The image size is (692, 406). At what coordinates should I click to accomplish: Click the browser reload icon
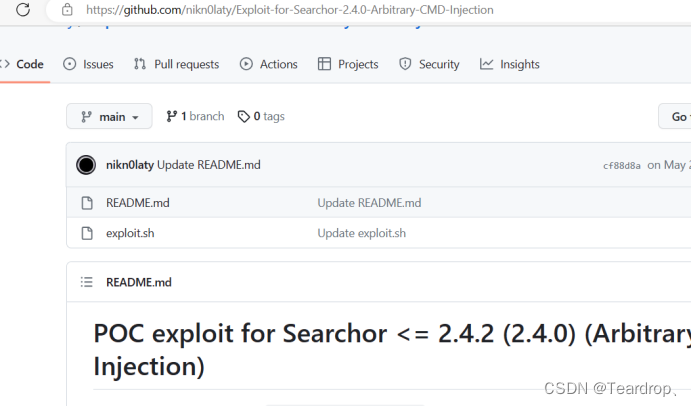point(23,9)
